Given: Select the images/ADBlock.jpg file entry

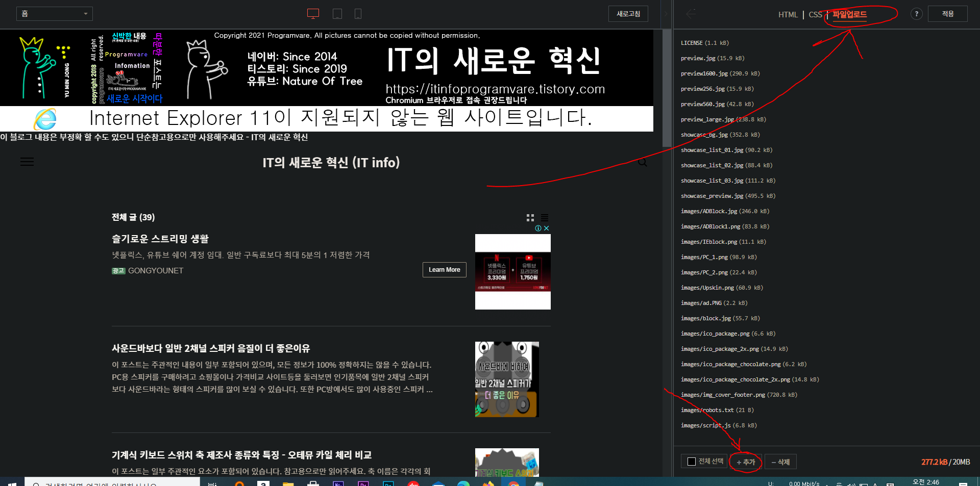Looking at the screenshot, I should [x=725, y=211].
